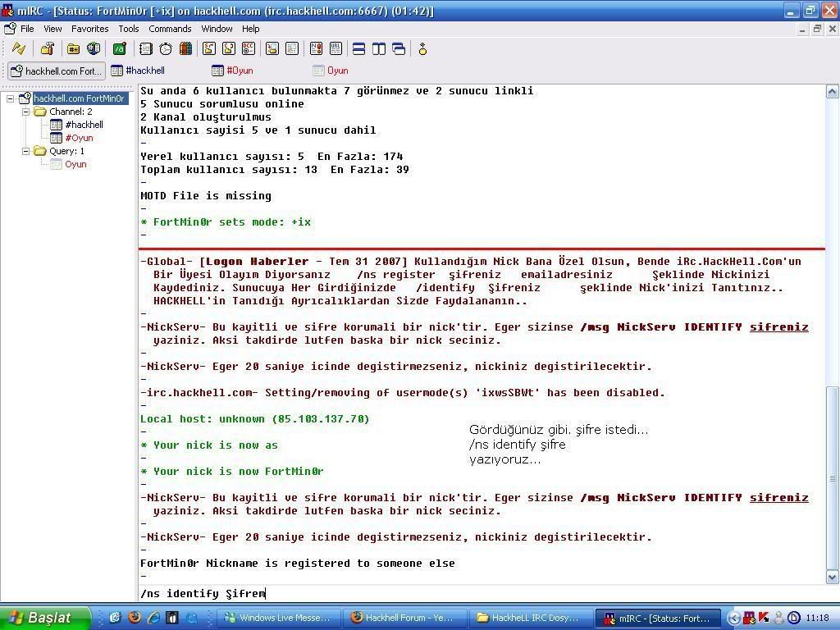Screen dimensions: 840x630
Task: Click the command input box containing /ns identify
Action: coord(481,594)
